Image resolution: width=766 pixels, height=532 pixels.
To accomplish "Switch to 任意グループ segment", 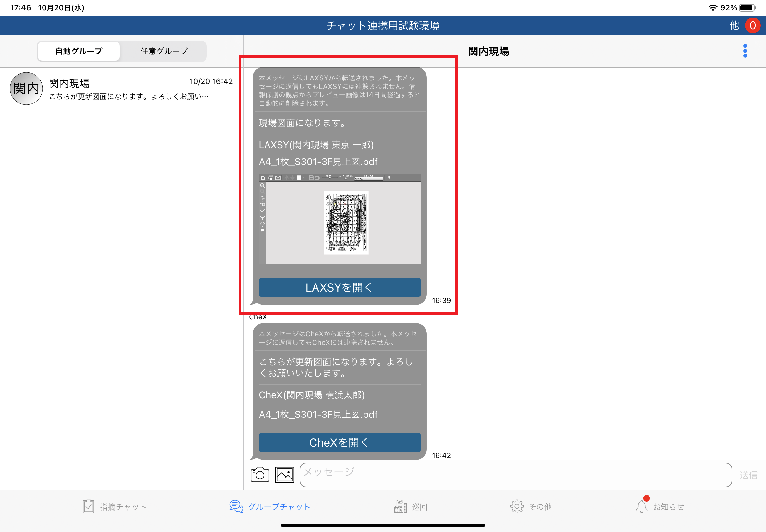I will [164, 51].
